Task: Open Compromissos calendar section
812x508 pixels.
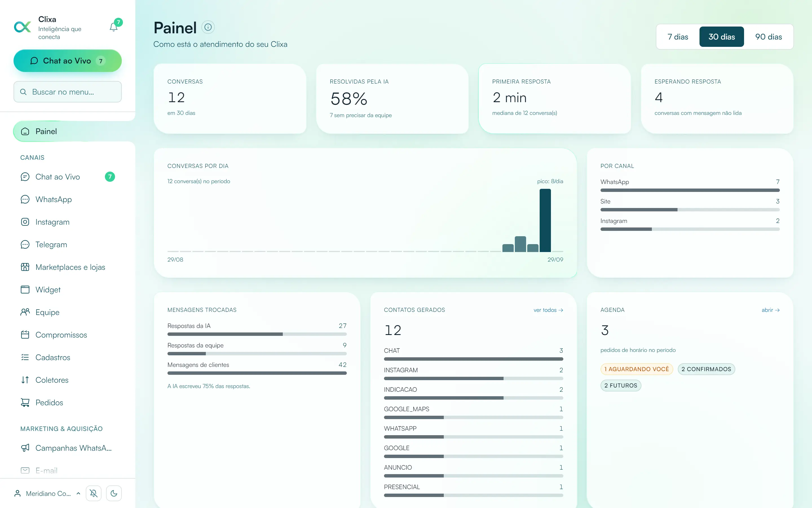Action: (x=67, y=335)
